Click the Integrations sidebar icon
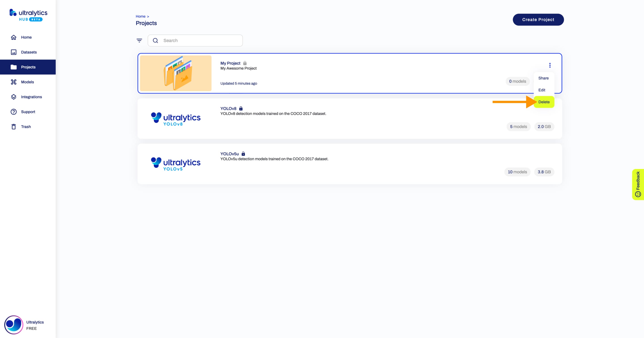The width and height of the screenshot is (644, 338). 13,97
